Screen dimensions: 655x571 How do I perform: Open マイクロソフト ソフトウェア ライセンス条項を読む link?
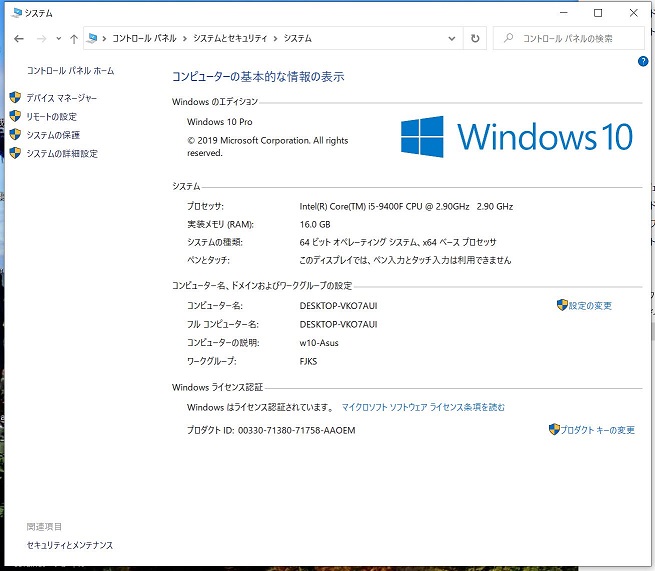(423, 407)
